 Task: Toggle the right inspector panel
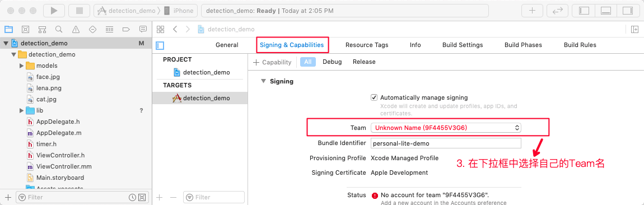[x=628, y=11]
